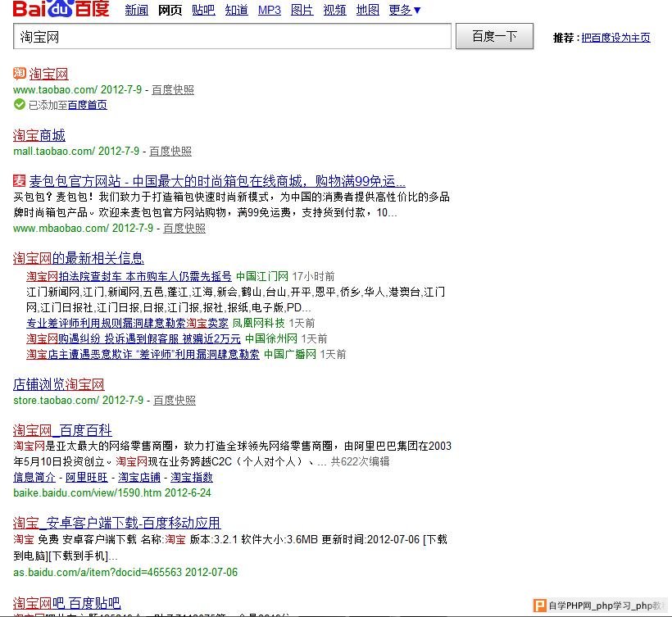Open news link 专业差评师利用规则漏洞肆意勒索淘宝卖家
The width and height of the screenshot is (672, 617).
click(127, 323)
